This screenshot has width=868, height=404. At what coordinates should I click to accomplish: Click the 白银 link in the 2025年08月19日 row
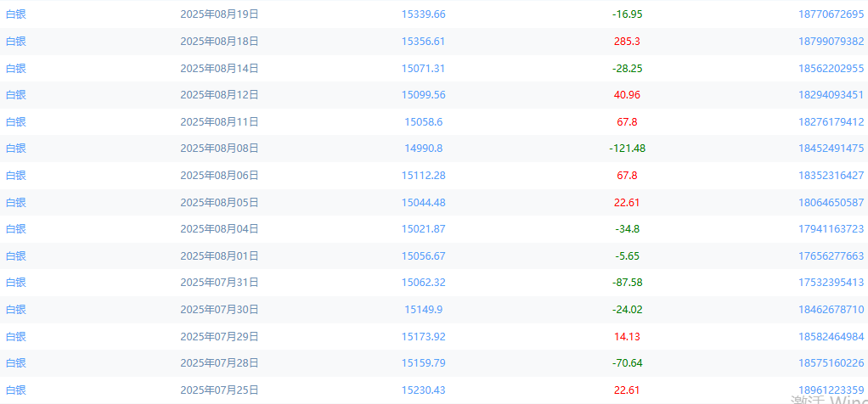(x=16, y=14)
